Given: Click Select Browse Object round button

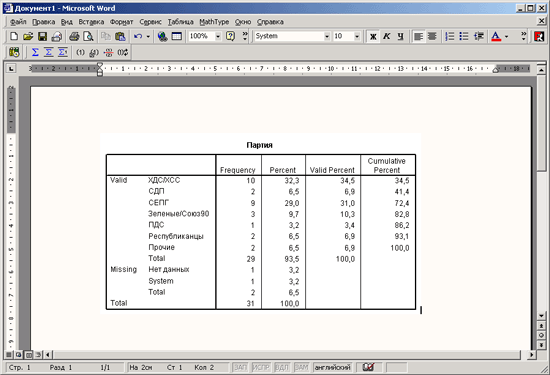Looking at the screenshot, I should (541, 335).
